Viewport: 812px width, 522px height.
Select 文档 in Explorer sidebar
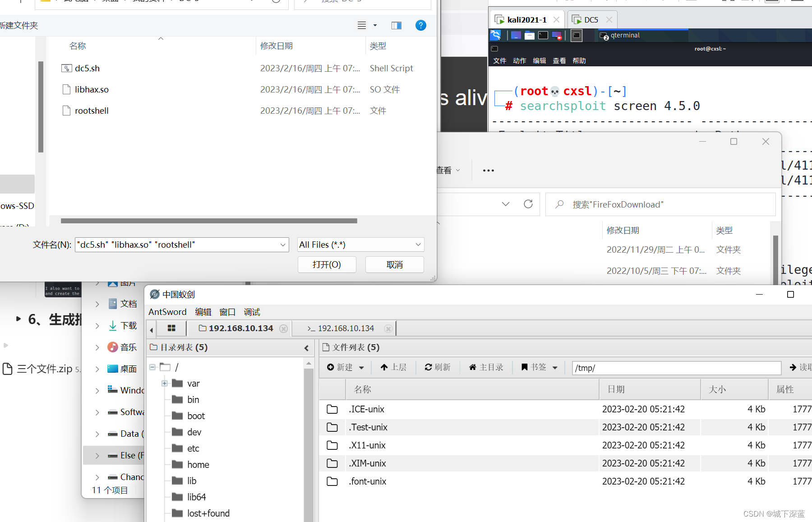click(122, 304)
